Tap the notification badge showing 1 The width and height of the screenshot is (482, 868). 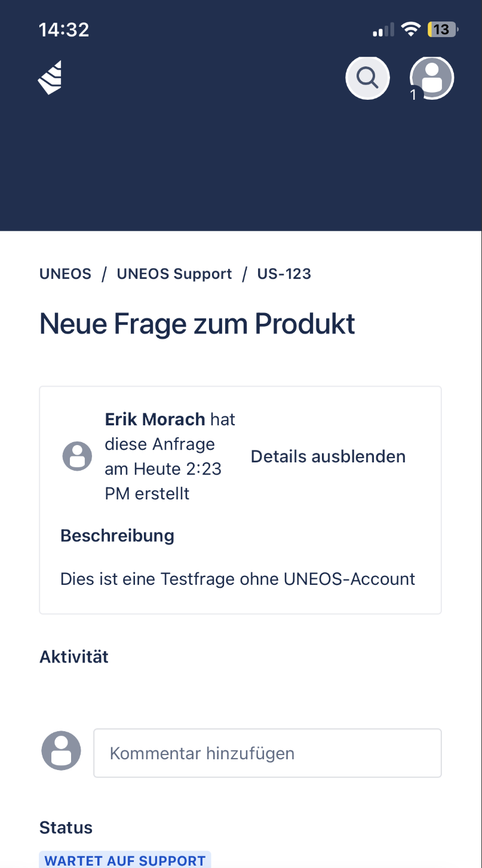[413, 94]
